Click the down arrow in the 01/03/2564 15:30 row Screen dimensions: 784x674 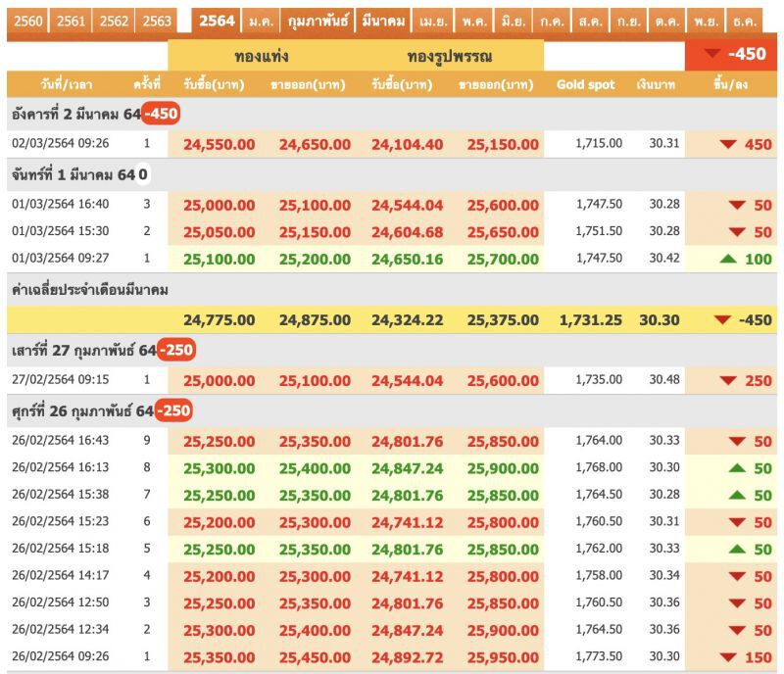(737, 231)
